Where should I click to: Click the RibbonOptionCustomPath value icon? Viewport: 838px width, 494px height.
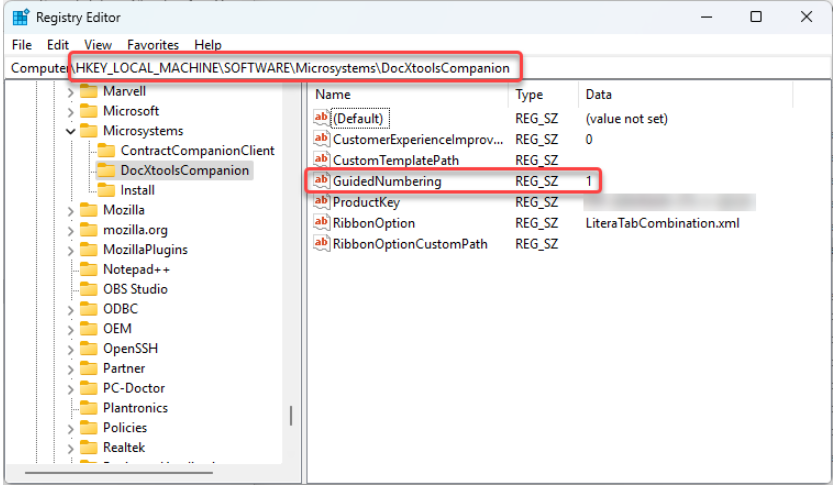pos(321,243)
